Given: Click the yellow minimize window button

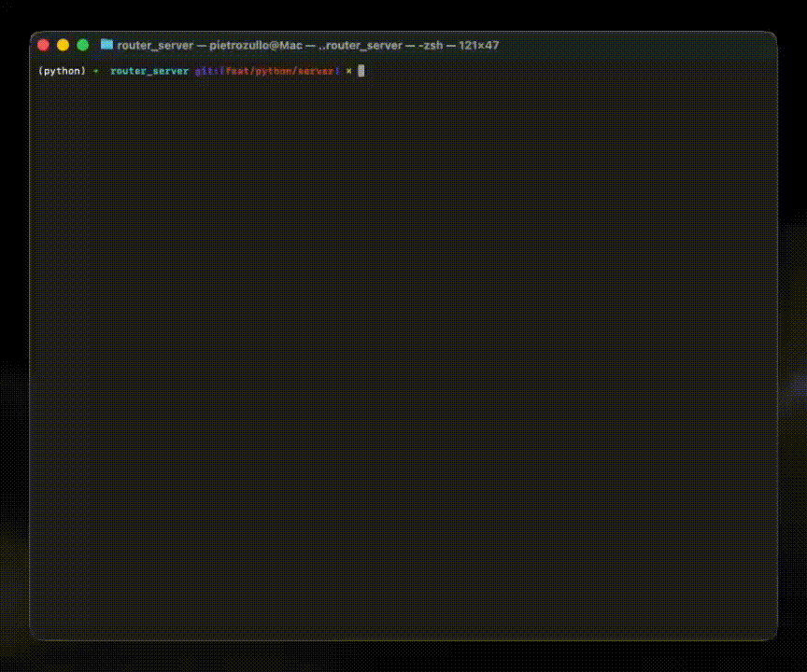Looking at the screenshot, I should 63,45.
